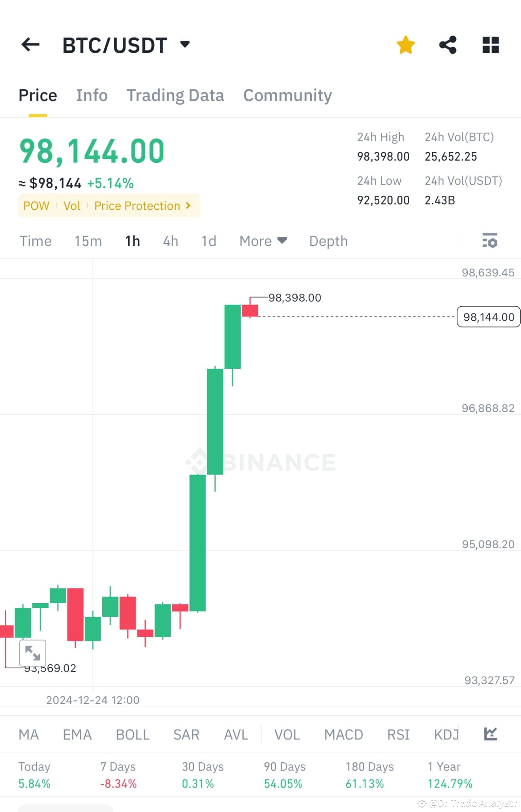Select the 15m timeframe
521x812 pixels.
pyautogui.click(x=88, y=241)
